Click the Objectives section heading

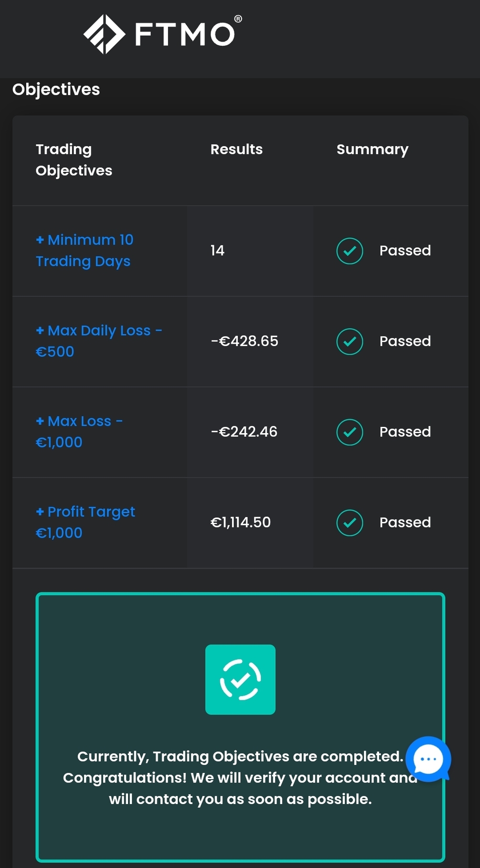(56, 89)
